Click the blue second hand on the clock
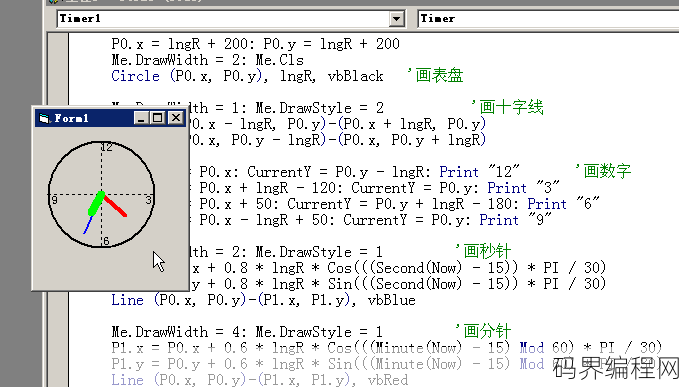Screen dimensions: 679x387 [x=88, y=225]
